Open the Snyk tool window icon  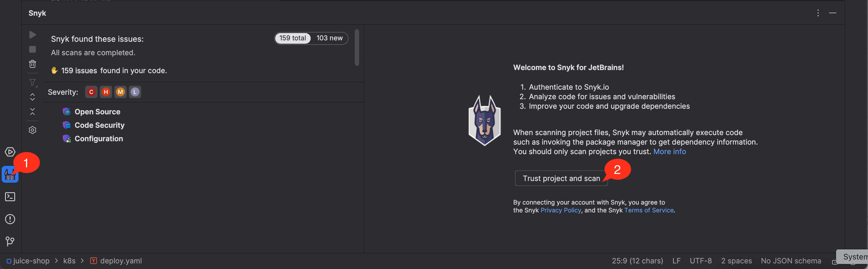pyautogui.click(x=10, y=175)
